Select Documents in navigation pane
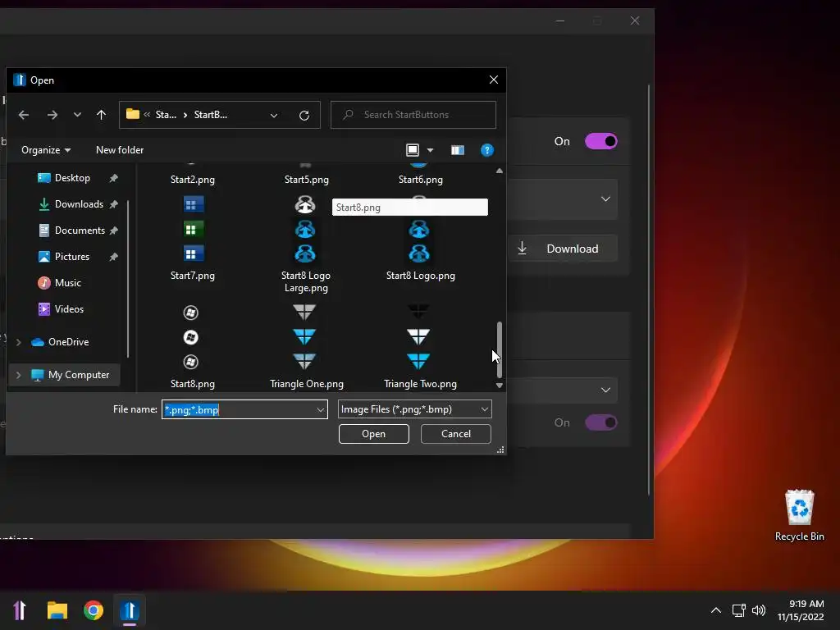Viewport: 840px width, 630px height. click(x=78, y=231)
